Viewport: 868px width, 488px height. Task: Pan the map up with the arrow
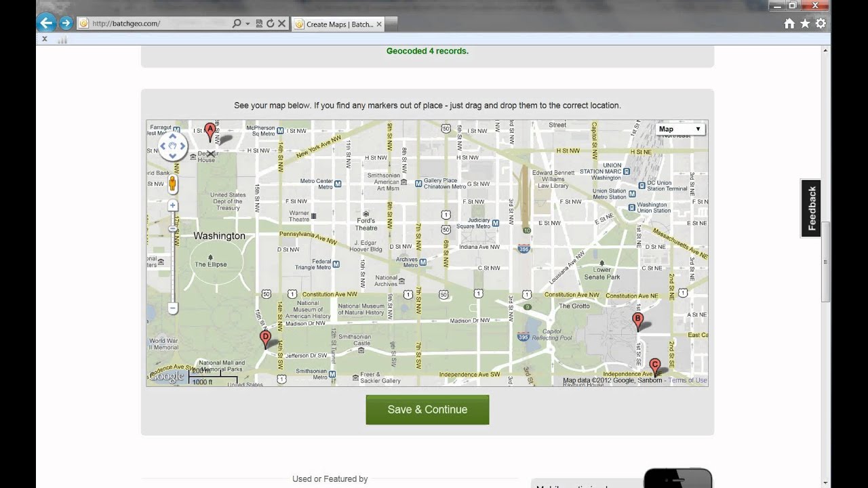[173, 136]
